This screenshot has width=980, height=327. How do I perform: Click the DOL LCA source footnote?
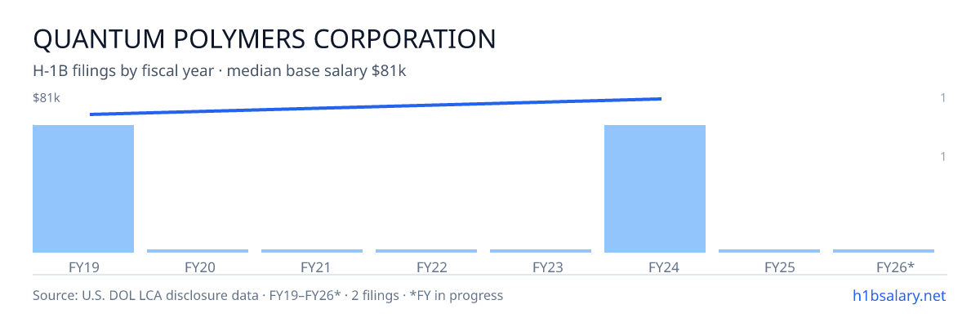268,295
